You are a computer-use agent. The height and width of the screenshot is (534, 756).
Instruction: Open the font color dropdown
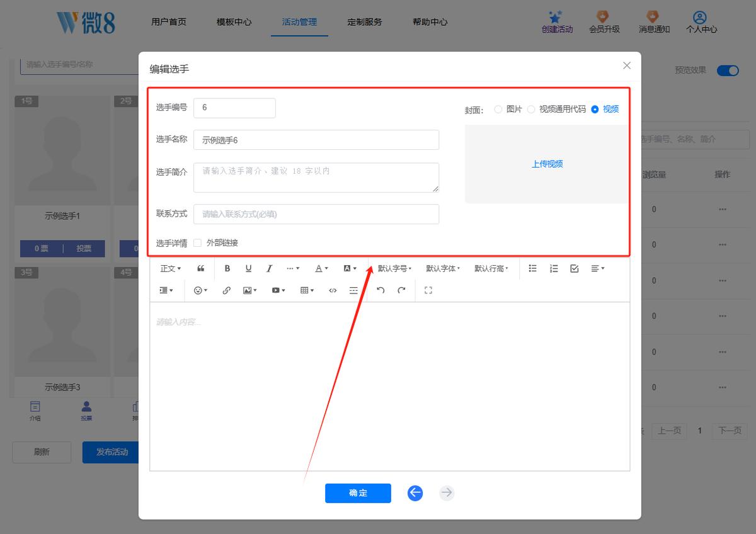point(322,268)
